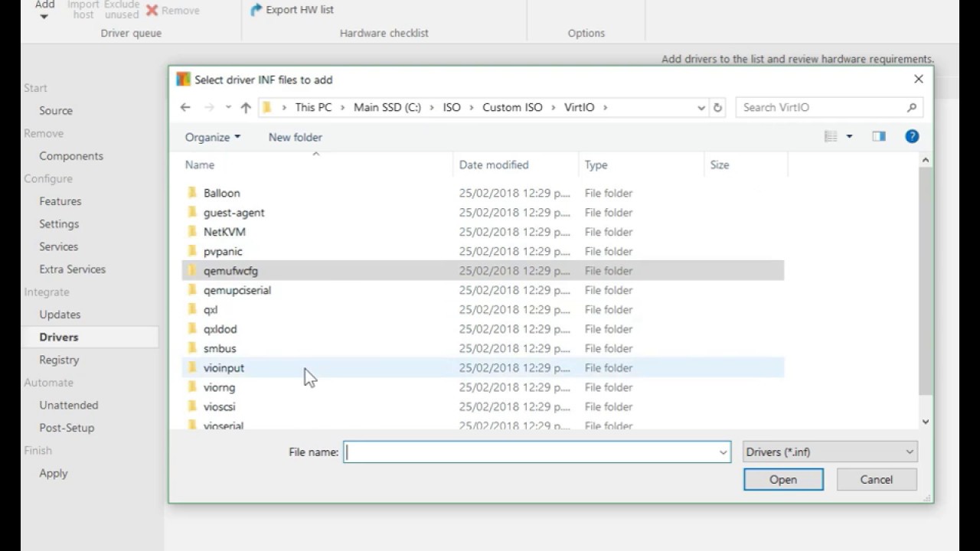The width and height of the screenshot is (980, 551).
Task: Close the Select driver INF files dialog
Action: tap(919, 79)
